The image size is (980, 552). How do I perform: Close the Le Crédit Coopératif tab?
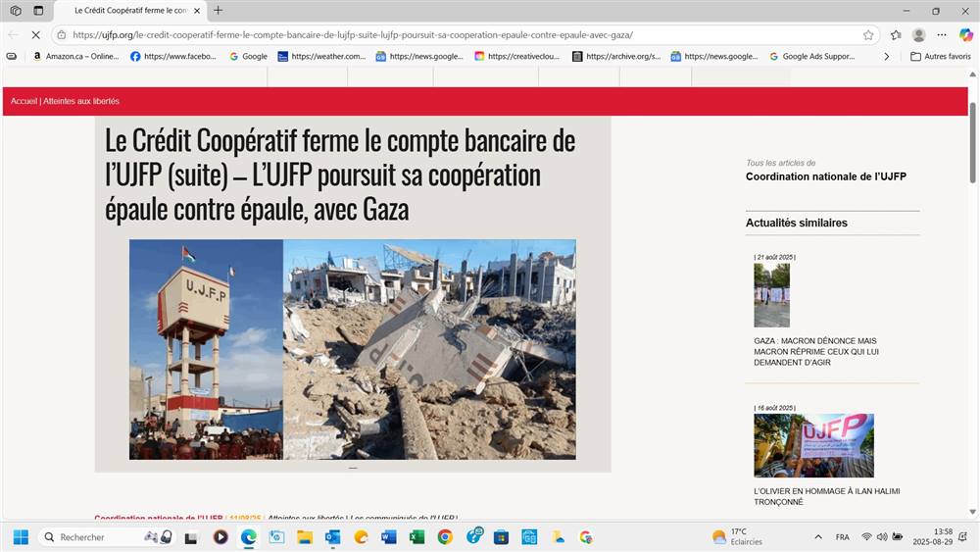(197, 11)
